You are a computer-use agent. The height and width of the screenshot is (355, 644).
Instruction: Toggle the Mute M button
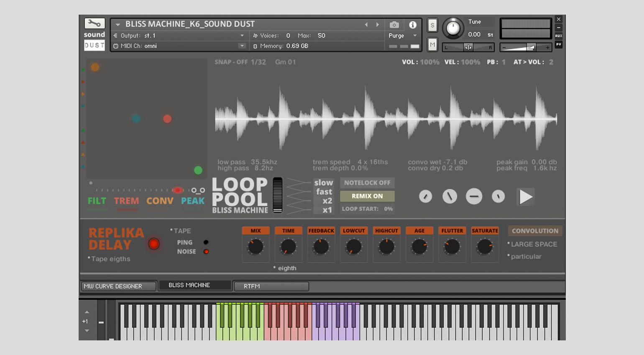tap(432, 44)
